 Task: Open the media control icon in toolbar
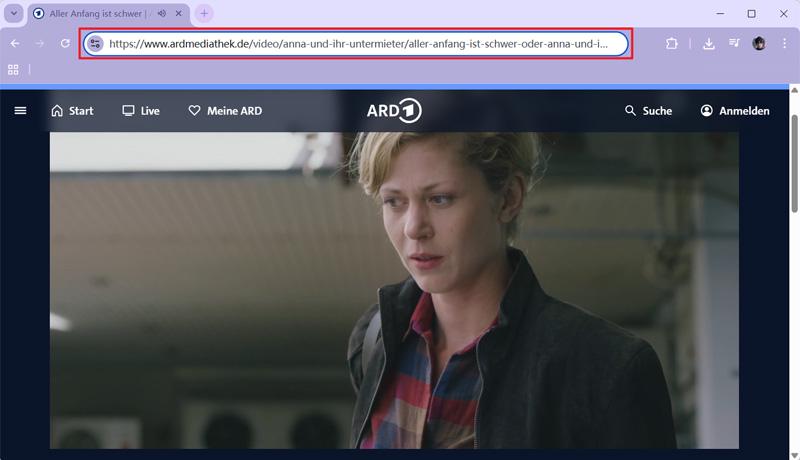734,44
